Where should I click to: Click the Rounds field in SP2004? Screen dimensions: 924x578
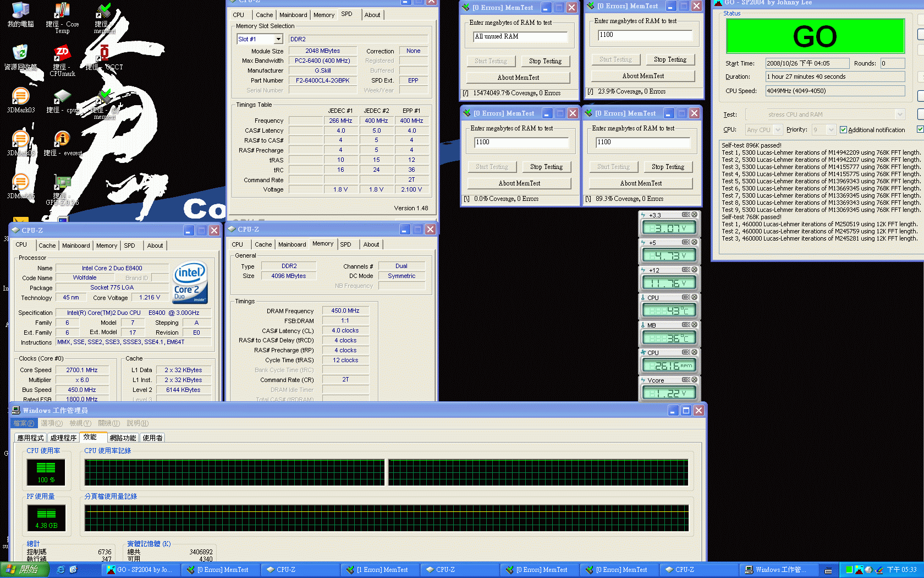pos(892,63)
